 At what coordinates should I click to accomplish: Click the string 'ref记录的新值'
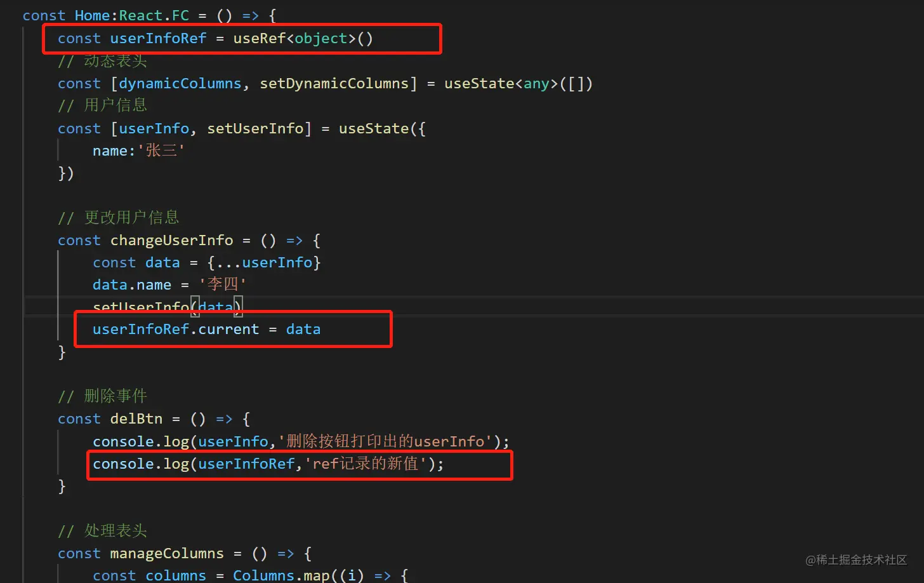(x=365, y=464)
